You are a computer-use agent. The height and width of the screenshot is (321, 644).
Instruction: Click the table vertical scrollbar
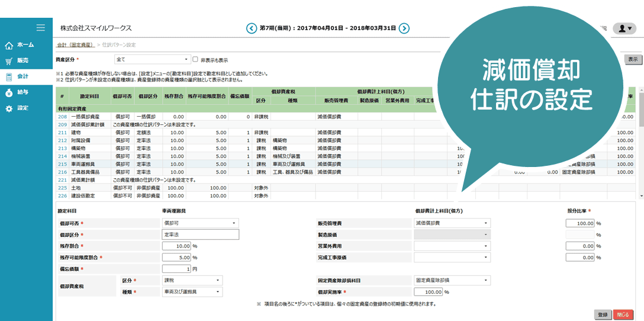[641, 143]
